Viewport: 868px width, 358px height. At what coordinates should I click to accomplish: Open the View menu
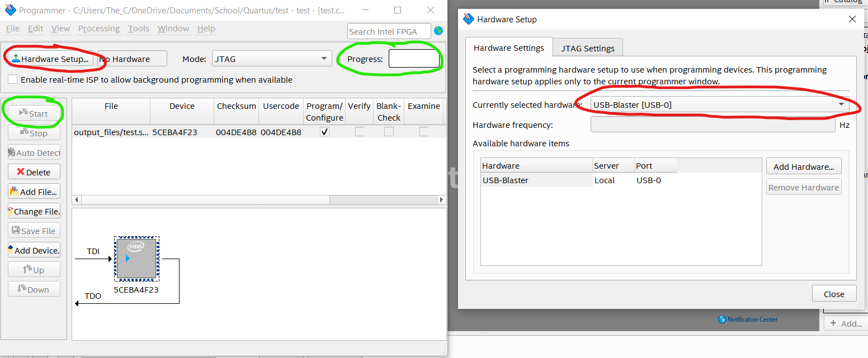click(60, 28)
